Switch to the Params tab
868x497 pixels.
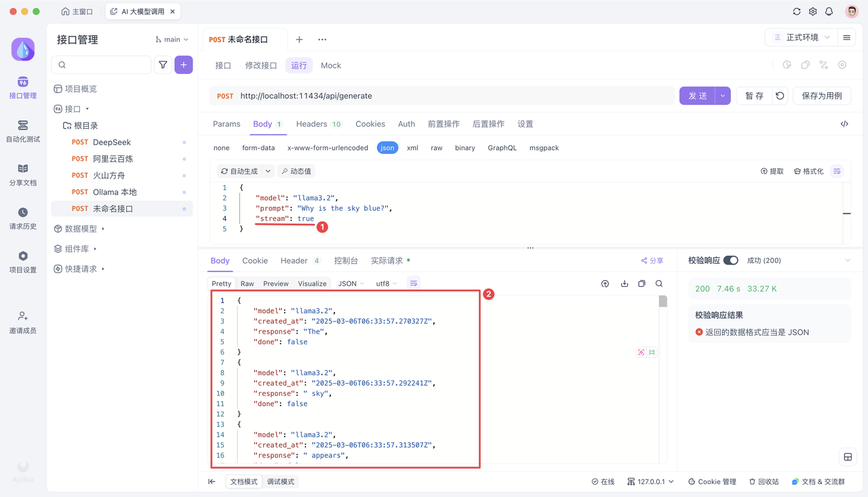(x=226, y=124)
